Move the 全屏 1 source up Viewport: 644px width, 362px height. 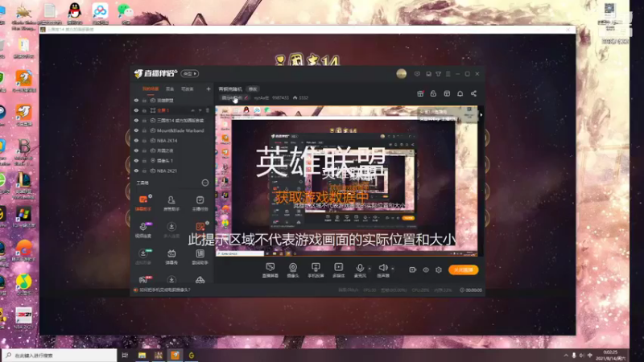[x=192, y=110]
